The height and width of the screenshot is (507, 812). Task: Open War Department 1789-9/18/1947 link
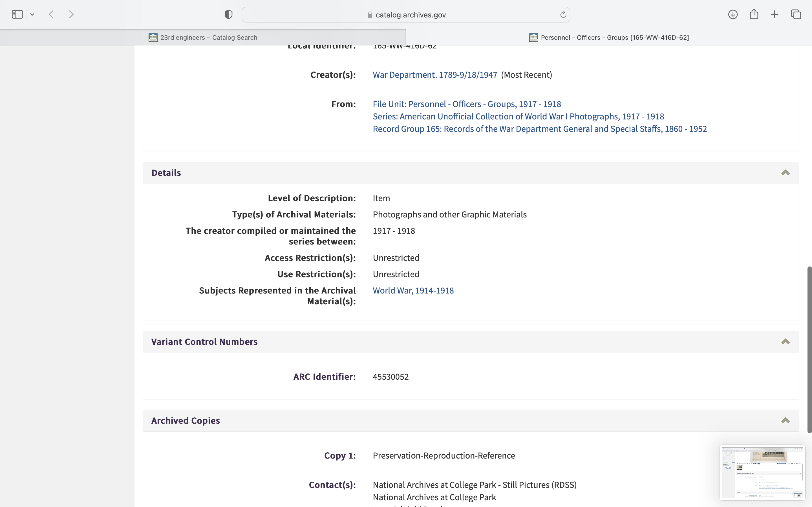click(x=435, y=75)
